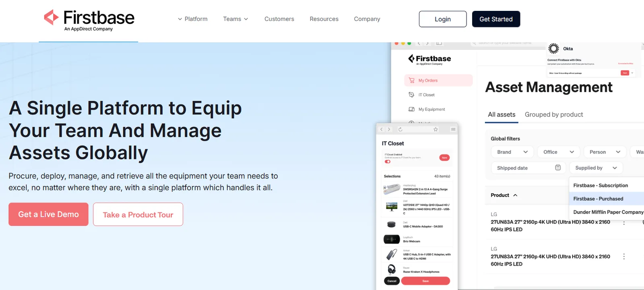Image resolution: width=644 pixels, height=290 pixels.
Task: Click the Save button in the Okta card
Action: point(625,73)
